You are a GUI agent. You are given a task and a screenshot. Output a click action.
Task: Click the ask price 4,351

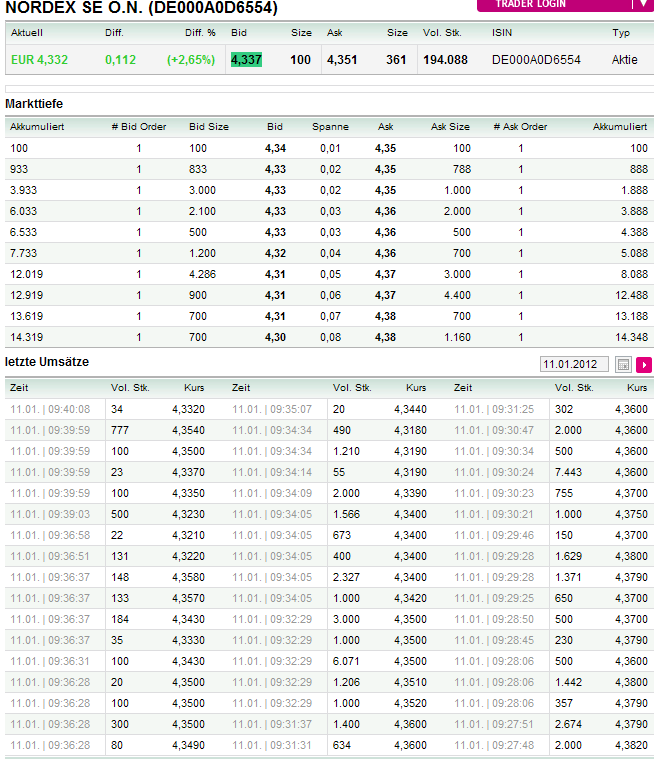pyautogui.click(x=342, y=60)
